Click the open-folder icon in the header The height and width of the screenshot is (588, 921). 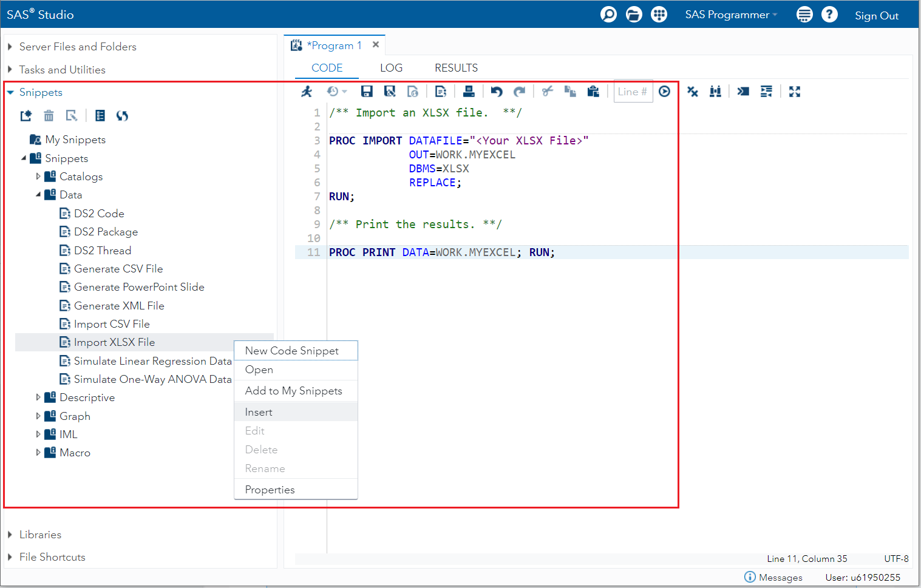tap(634, 15)
